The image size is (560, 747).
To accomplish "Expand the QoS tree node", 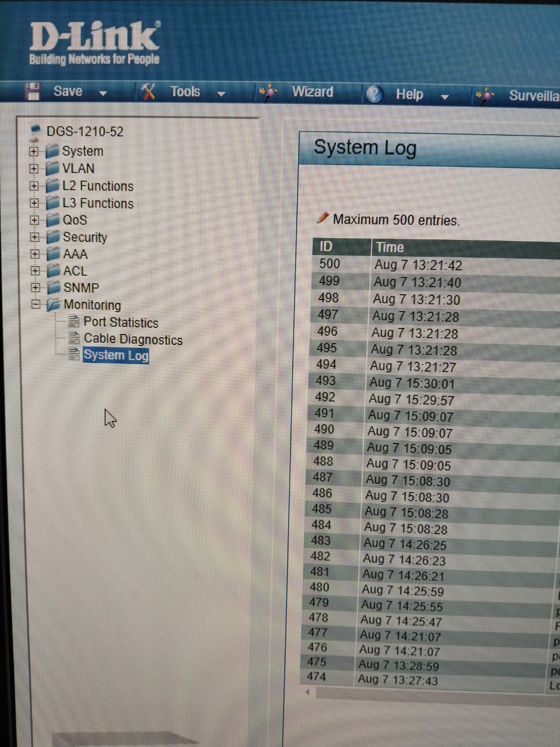I will 35,220.
